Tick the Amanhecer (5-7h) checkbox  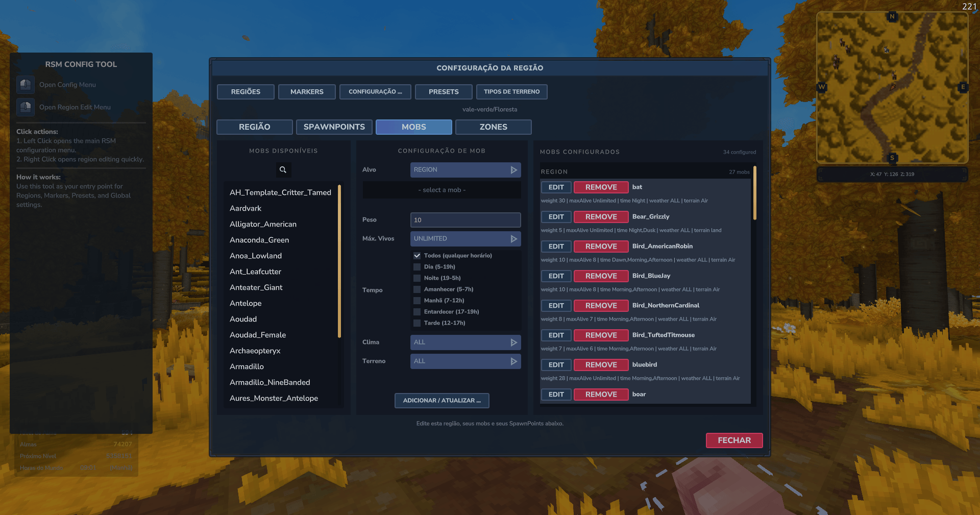pos(417,289)
